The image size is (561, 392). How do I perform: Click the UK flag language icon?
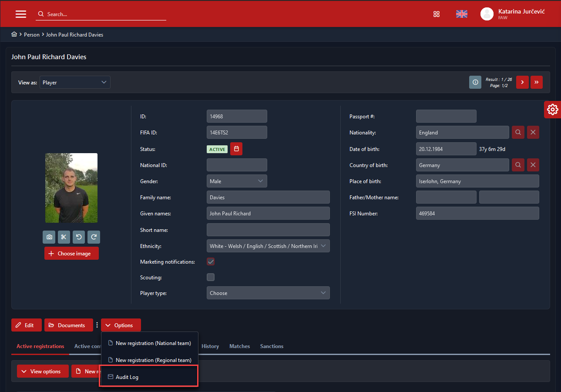pos(461,14)
